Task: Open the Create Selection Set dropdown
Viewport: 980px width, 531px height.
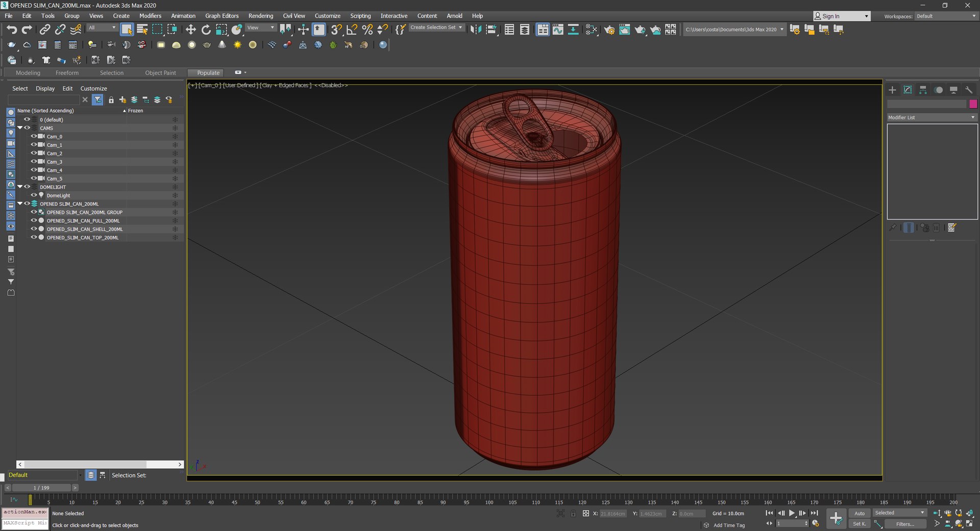Action: tap(437, 28)
